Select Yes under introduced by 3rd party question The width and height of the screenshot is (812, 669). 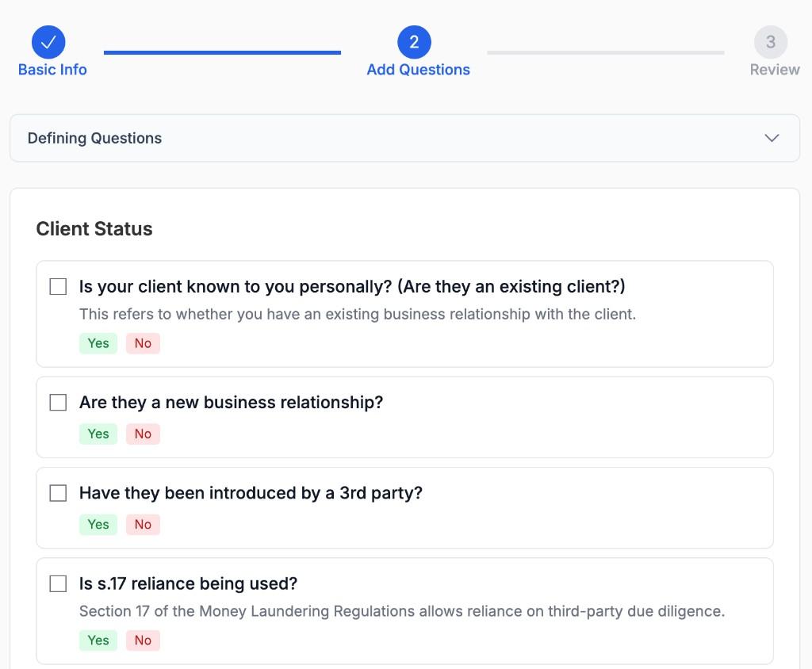click(98, 525)
